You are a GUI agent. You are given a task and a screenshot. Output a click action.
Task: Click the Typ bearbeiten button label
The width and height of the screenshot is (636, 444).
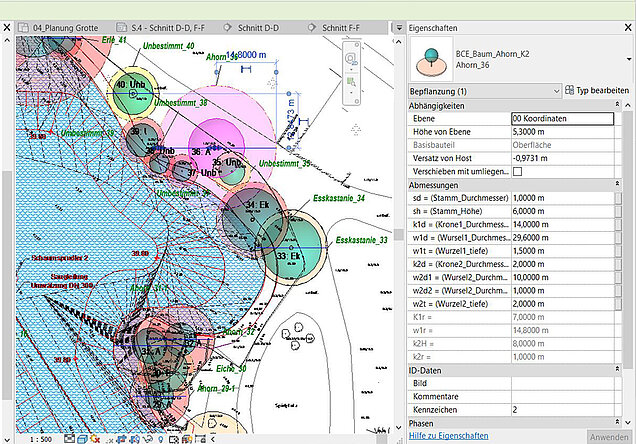602,90
